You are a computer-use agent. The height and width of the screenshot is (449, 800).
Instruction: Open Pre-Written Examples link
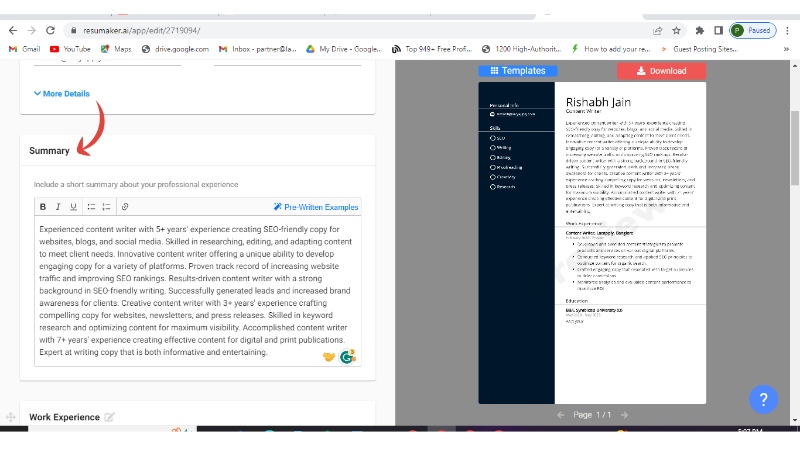(315, 207)
